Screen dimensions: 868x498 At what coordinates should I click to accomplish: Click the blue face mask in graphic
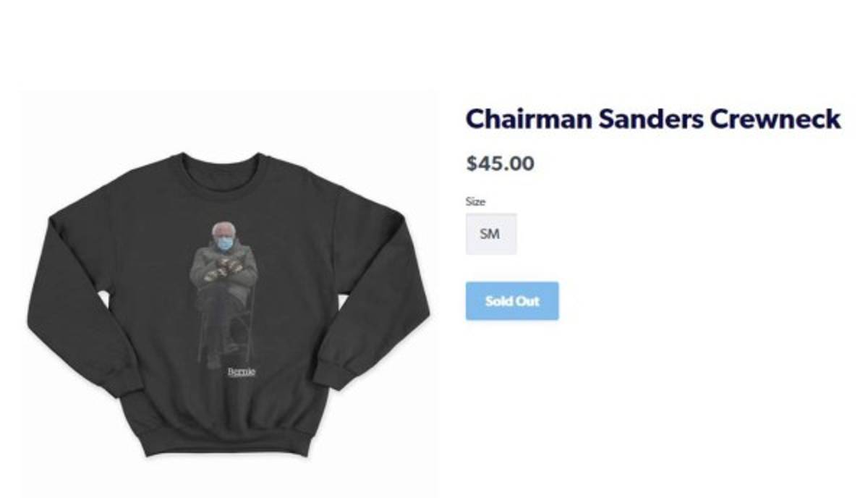[226, 244]
